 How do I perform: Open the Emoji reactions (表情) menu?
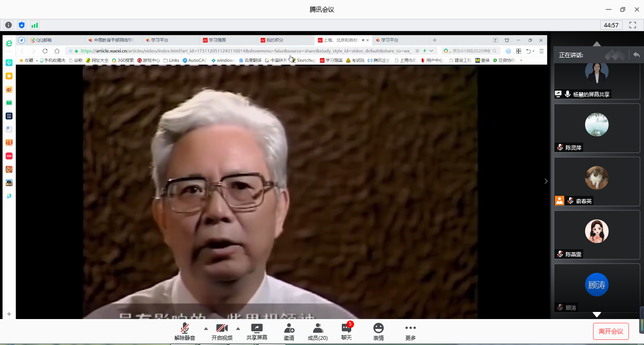point(378,332)
